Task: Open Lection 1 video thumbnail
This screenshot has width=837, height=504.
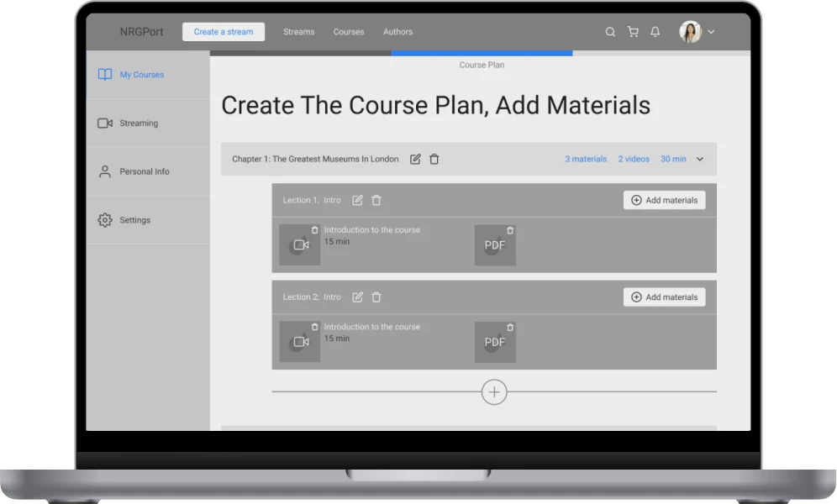Action: 300,244
